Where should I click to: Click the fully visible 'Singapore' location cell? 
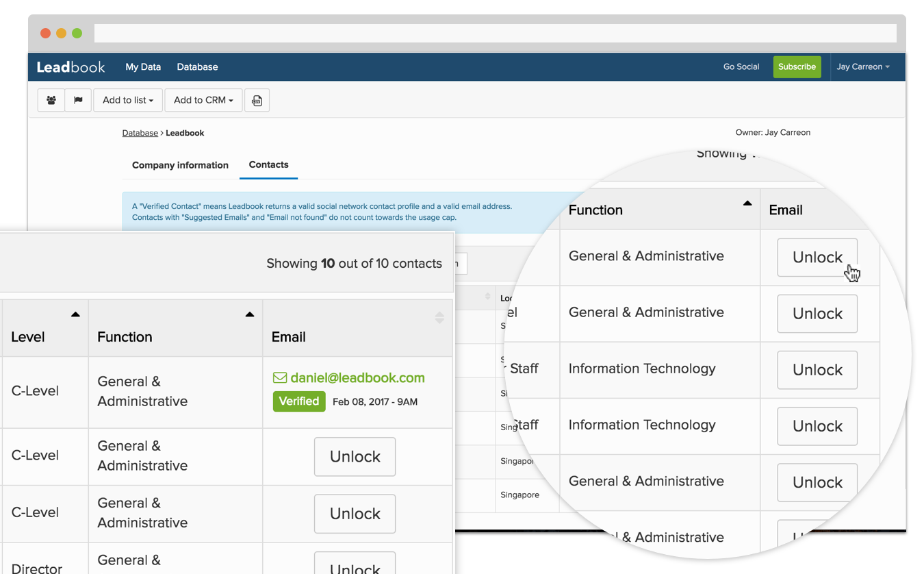[x=519, y=495]
